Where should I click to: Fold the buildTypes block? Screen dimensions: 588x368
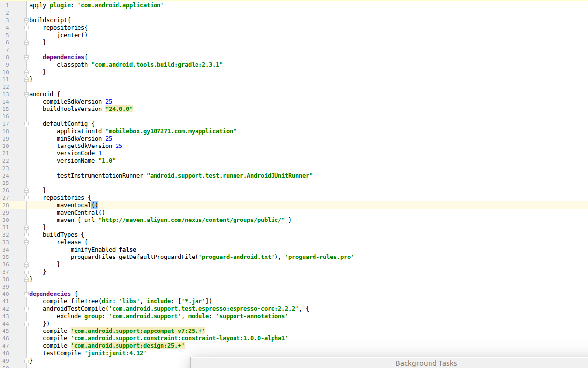click(26, 235)
